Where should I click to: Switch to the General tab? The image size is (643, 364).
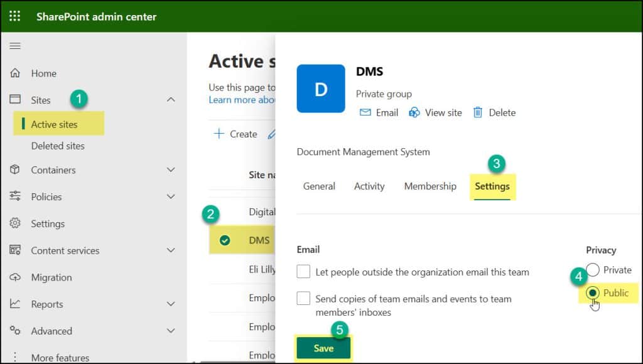tap(319, 186)
